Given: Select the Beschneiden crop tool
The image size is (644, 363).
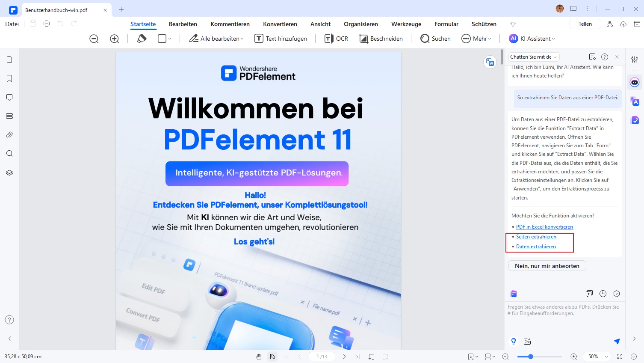Looking at the screenshot, I should 381,39.
